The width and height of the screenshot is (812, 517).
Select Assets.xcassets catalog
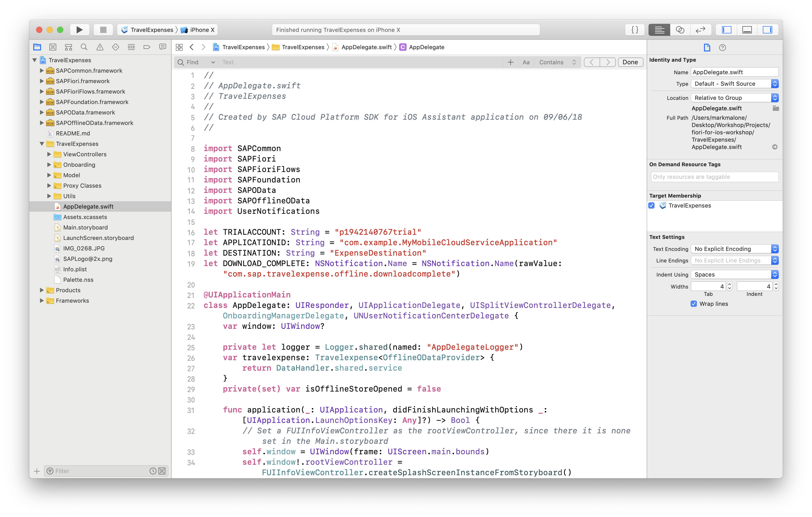85,217
